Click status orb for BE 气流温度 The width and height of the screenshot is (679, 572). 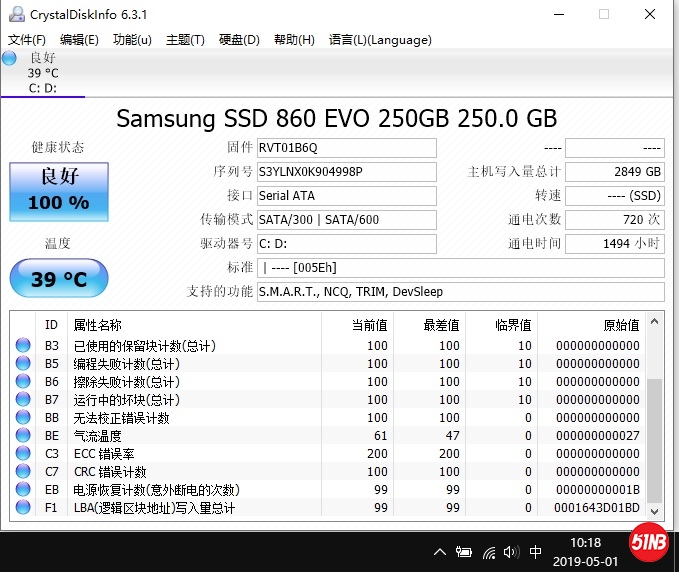click(23, 436)
